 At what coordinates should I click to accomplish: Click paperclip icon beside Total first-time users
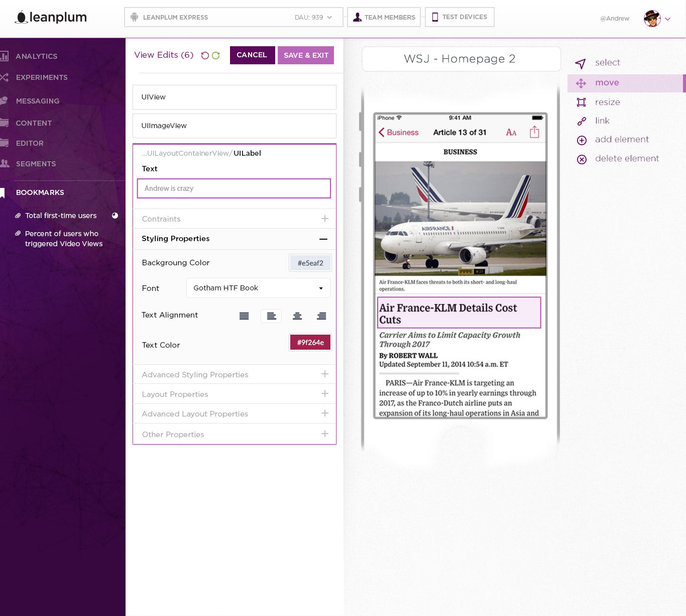[x=18, y=216]
